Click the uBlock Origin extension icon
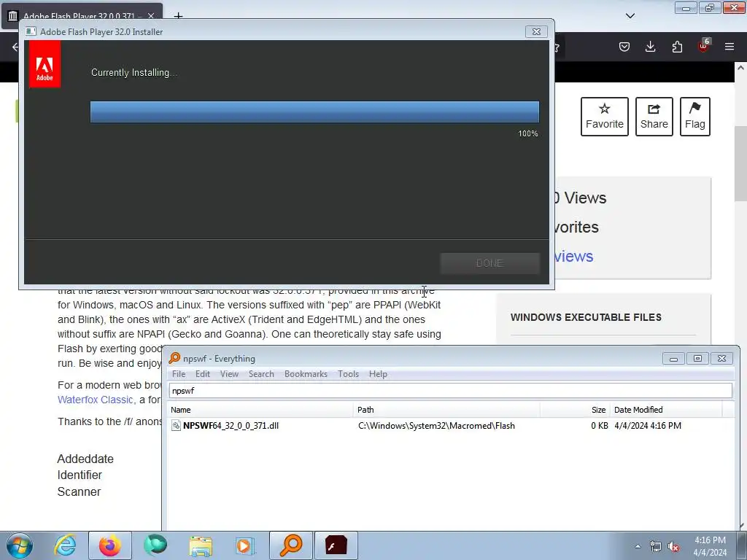The height and width of the screenshot is (560, 747). [x=704, y=46]
